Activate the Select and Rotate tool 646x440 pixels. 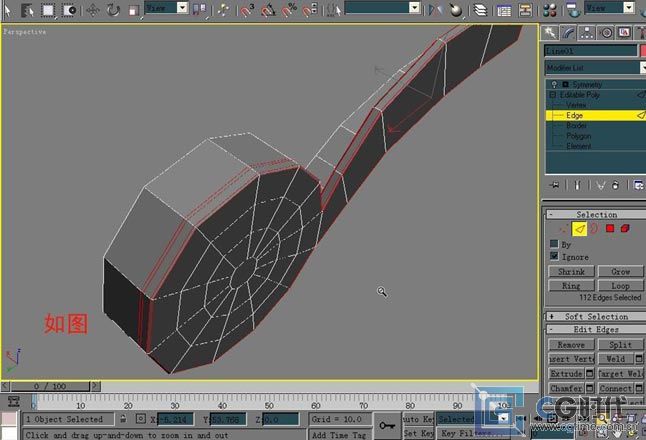pyautogui.click(x=113, y=10)
